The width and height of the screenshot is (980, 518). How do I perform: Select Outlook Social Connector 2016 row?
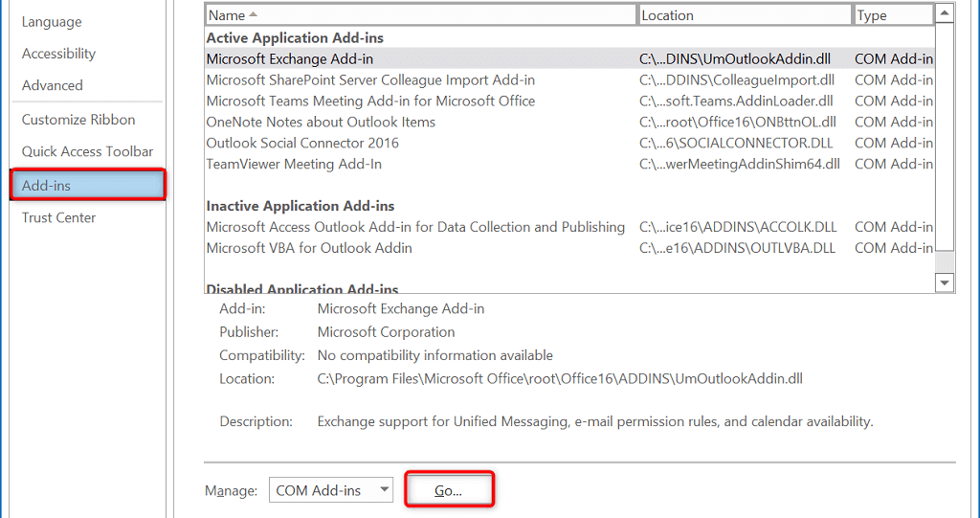tap(569, 144)
